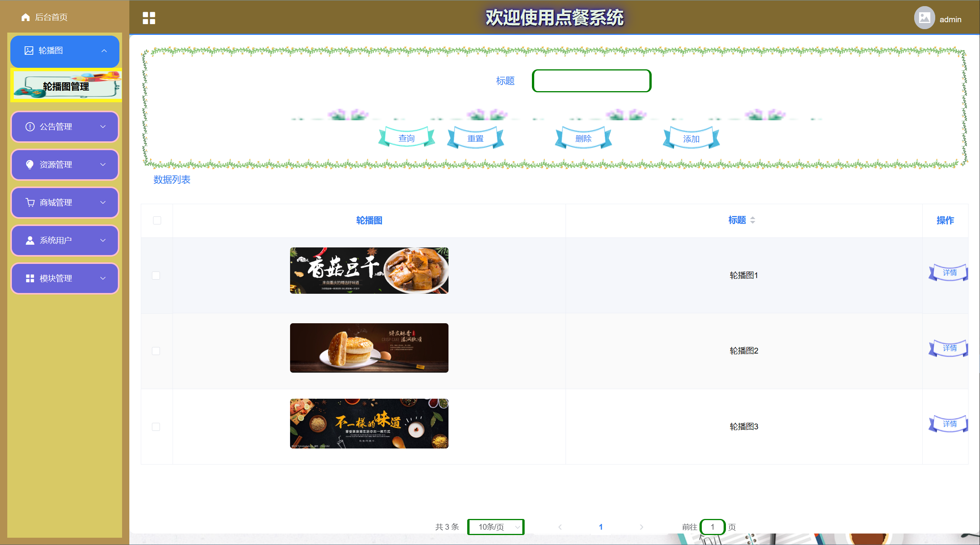Click the grid icon on 模块管理

tap(30, 278)
